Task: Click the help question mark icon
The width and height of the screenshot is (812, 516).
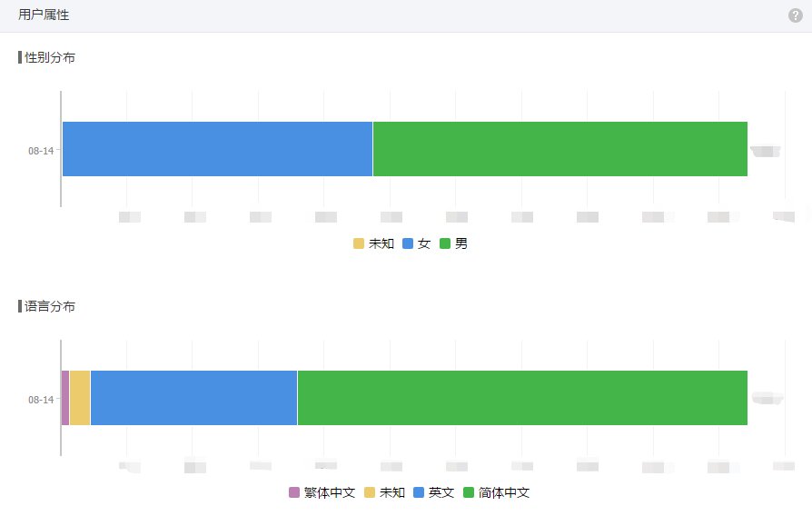Action: click(796, 15)
